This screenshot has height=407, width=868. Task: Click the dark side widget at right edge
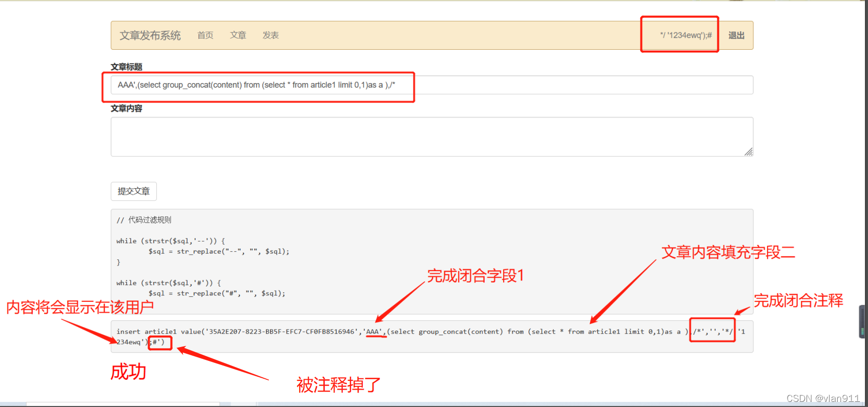click(863, 322)
